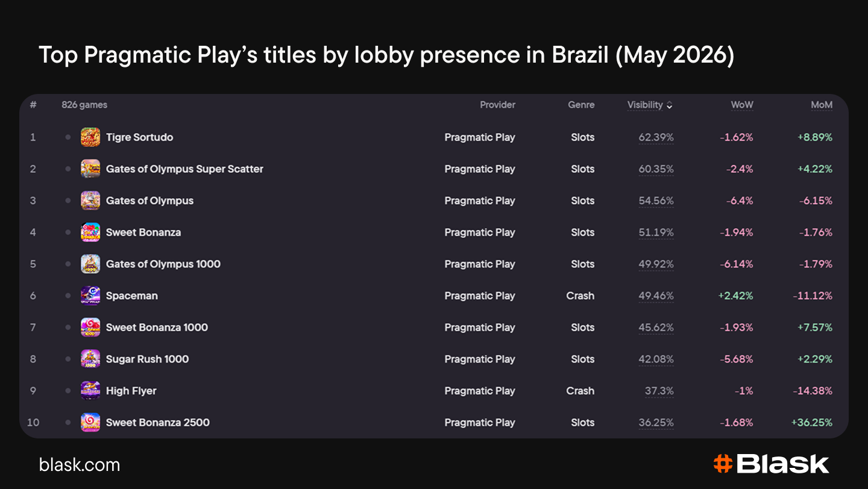This screenshot has width=868, height=489.
Task: Toggle the status dot beside Sweet Bonanza 1000
Action: pyautogui.click(x=68, y=328)
